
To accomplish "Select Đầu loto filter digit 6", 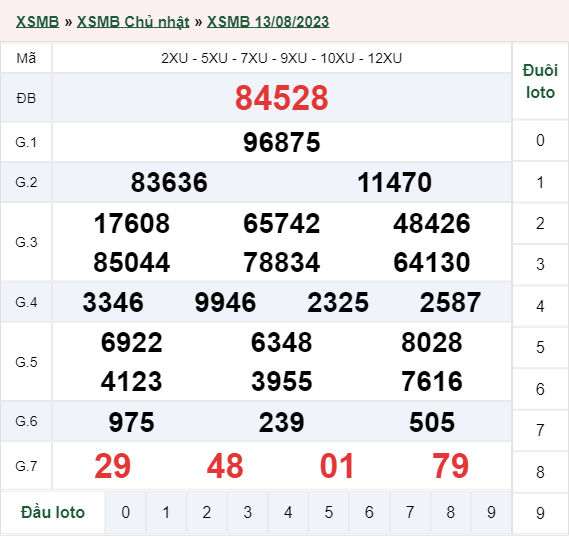I will pos(369,512).
